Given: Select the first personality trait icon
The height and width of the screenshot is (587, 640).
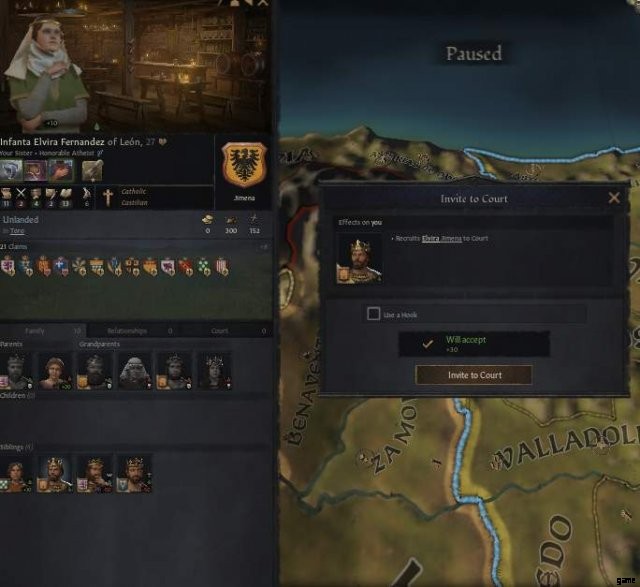Looking at the screenshot, I should click(11, 170).
